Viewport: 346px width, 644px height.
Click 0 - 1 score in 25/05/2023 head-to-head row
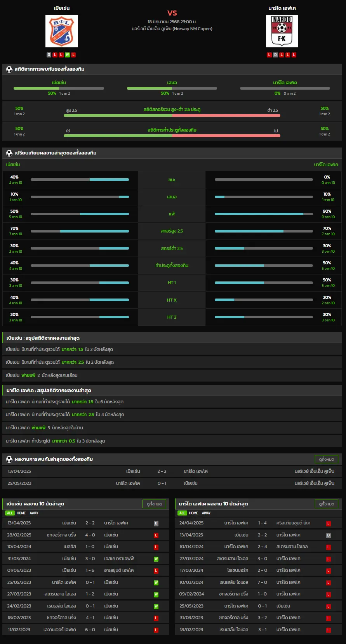[162, 483]
